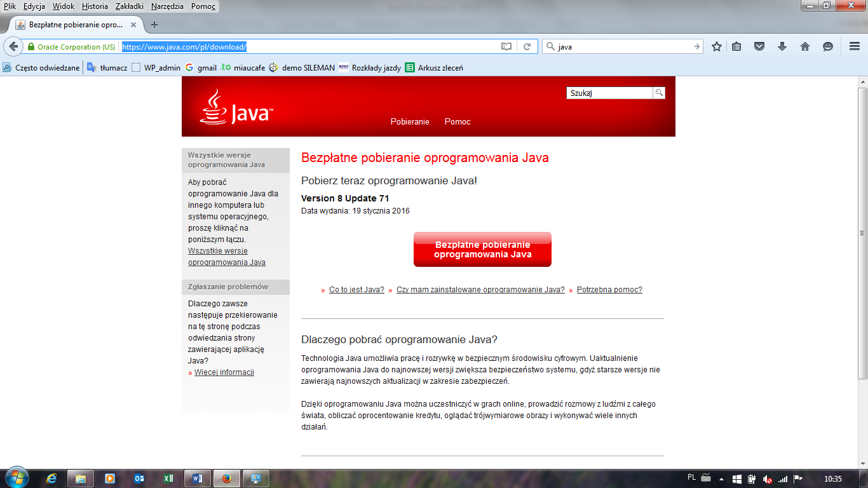Image resolution: width=868 pixels, height=488 pixels.
Task: Open the Zakładki menu
Action: (131, 6)
